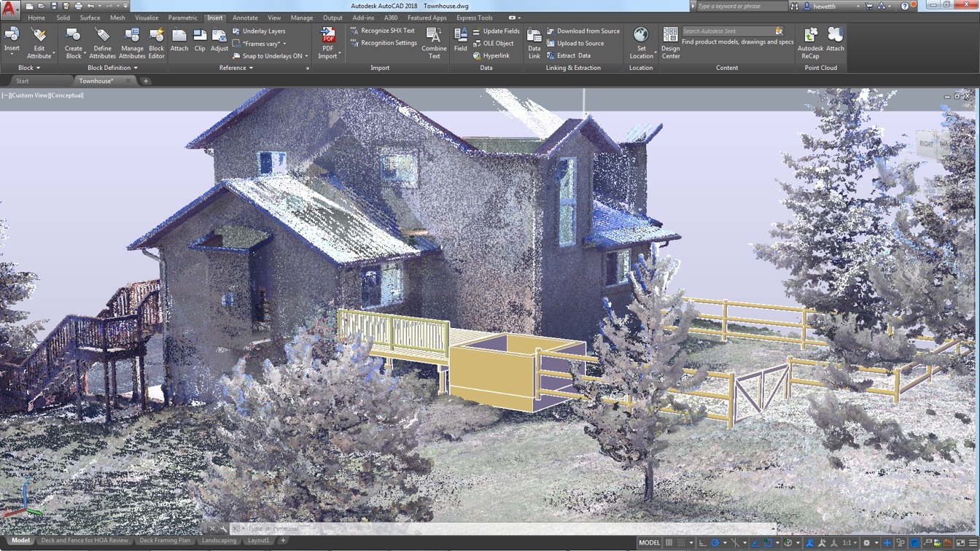
Task: Launch the PDF Import tool
Action: (x=327, y=40)
